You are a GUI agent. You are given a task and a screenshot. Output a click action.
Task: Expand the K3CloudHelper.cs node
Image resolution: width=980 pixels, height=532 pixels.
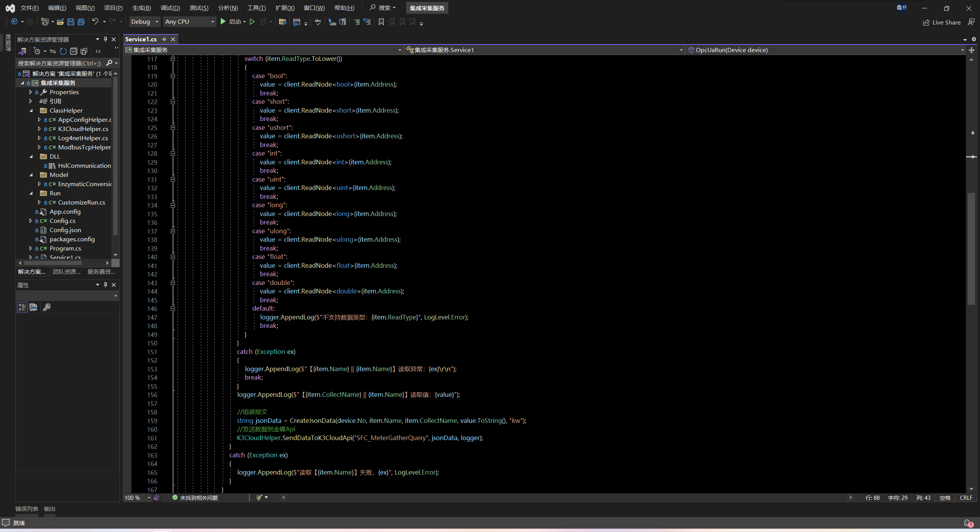(x=39, y=129)
